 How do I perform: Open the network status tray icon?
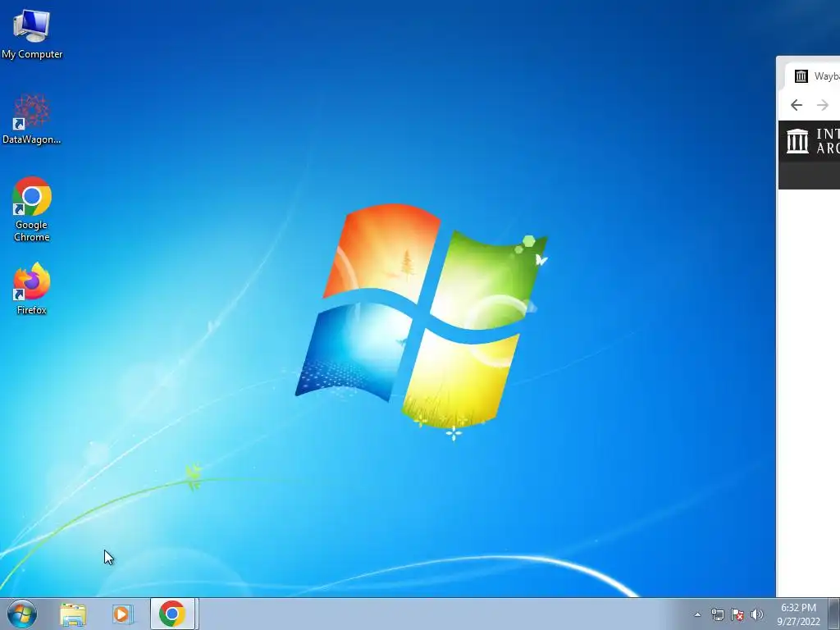click(717, 614)
